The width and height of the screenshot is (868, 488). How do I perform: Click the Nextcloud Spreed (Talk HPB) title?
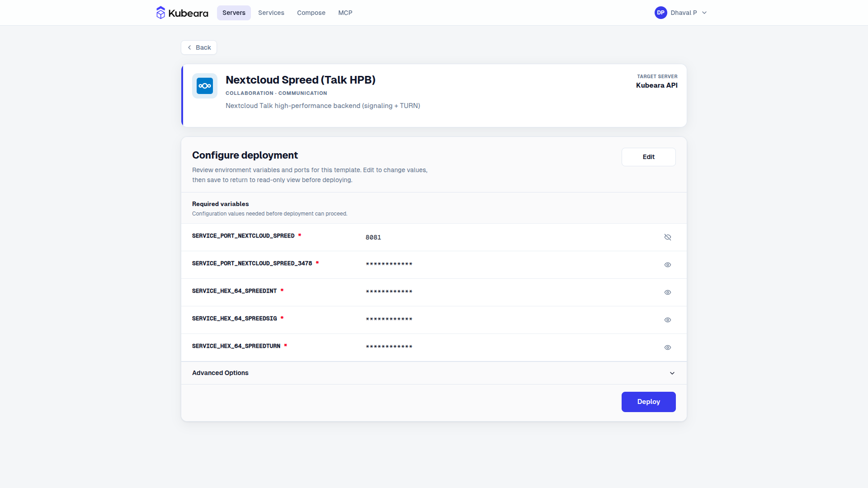(301, 80)
